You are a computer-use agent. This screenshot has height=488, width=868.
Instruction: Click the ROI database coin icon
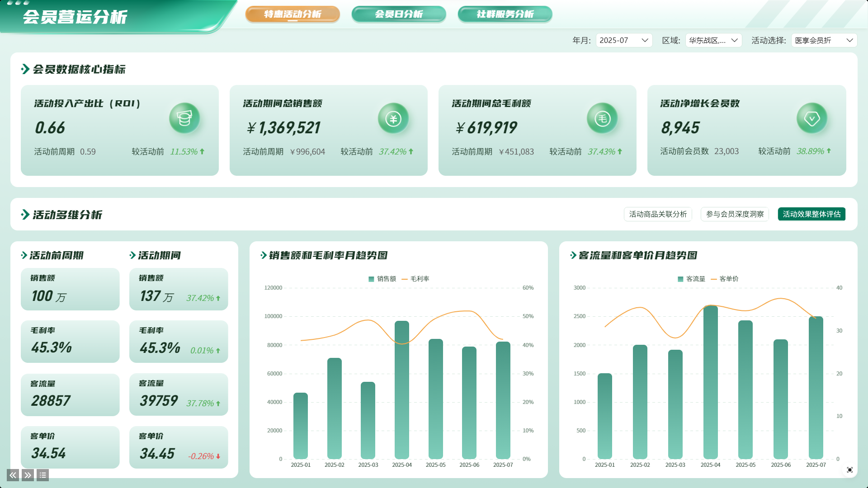[184, 118]
